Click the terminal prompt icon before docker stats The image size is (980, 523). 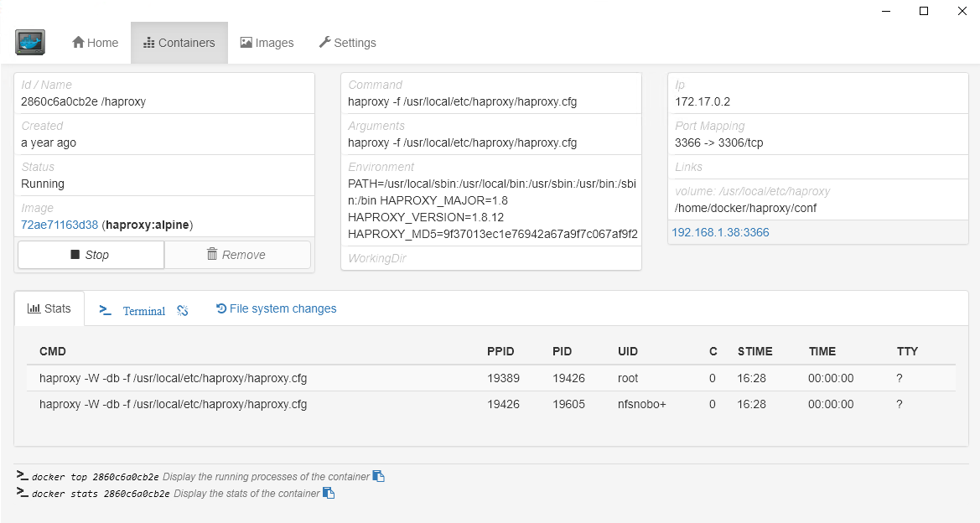tap(23, 492)
